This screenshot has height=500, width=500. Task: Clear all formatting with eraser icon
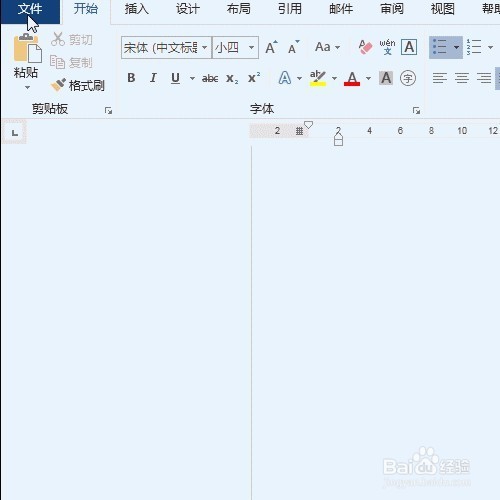click(365, 47)
